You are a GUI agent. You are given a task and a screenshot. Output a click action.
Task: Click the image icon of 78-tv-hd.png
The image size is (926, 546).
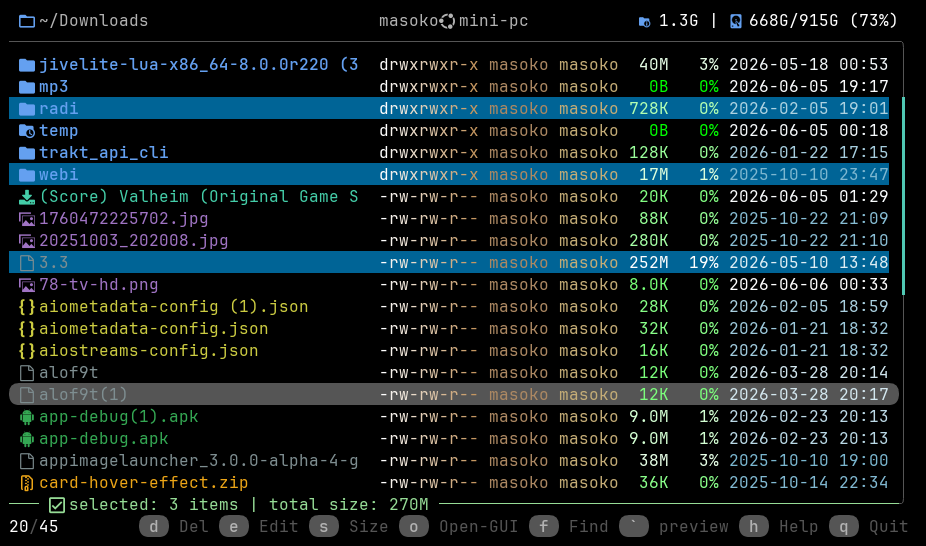(27, 285)
